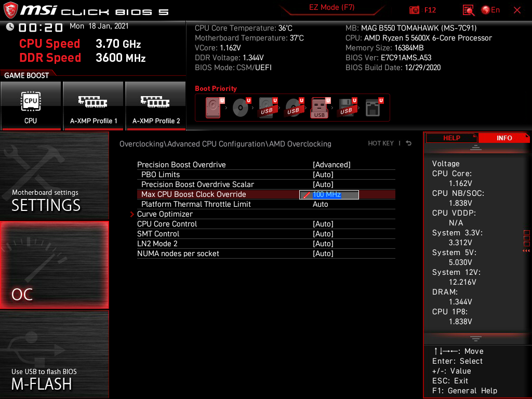
Task: Close the BIOS with the red X
Action: [x=517, y=10]
